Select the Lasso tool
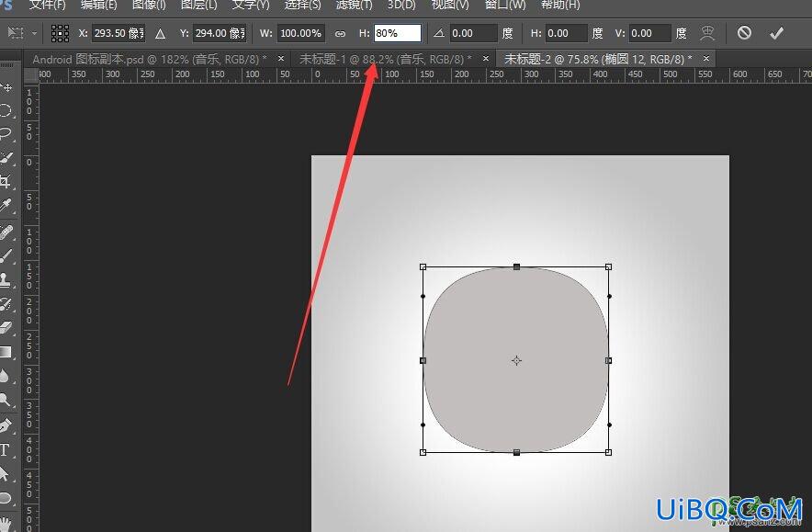Screen dimensions: 812x532 (x=6, y=133)
